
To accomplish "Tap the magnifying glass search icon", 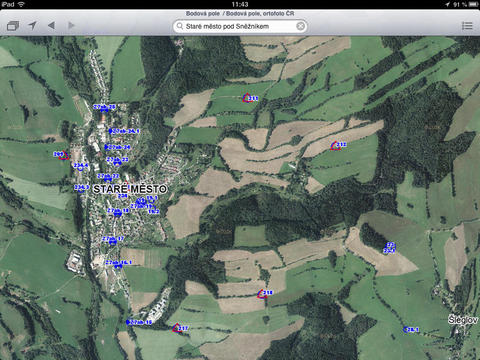I will point(180,26).
